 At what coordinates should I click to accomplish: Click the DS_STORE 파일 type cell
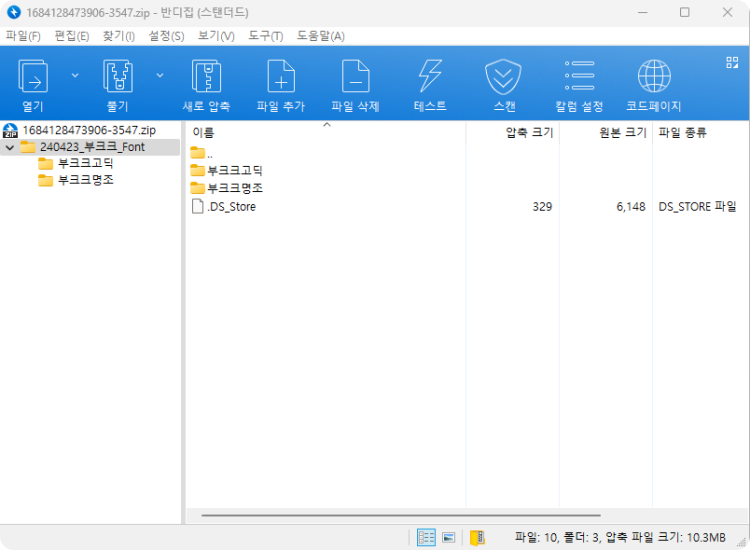(697, 207)
